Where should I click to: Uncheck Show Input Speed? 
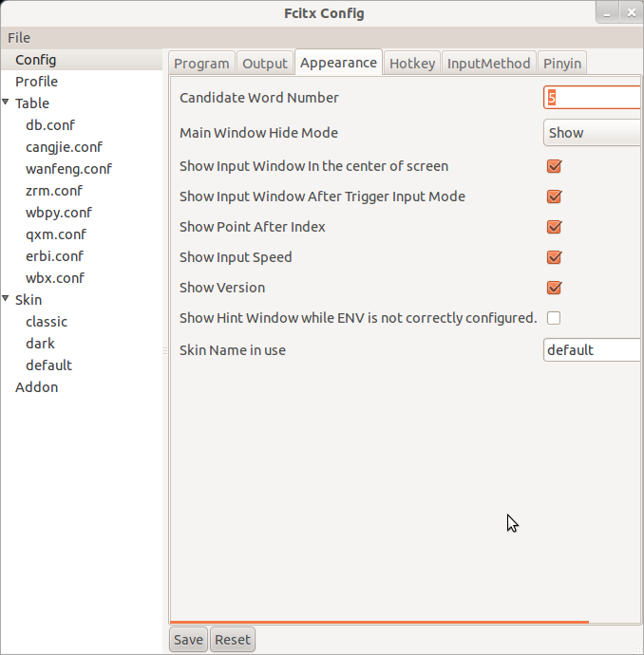(x=554, y=257)
